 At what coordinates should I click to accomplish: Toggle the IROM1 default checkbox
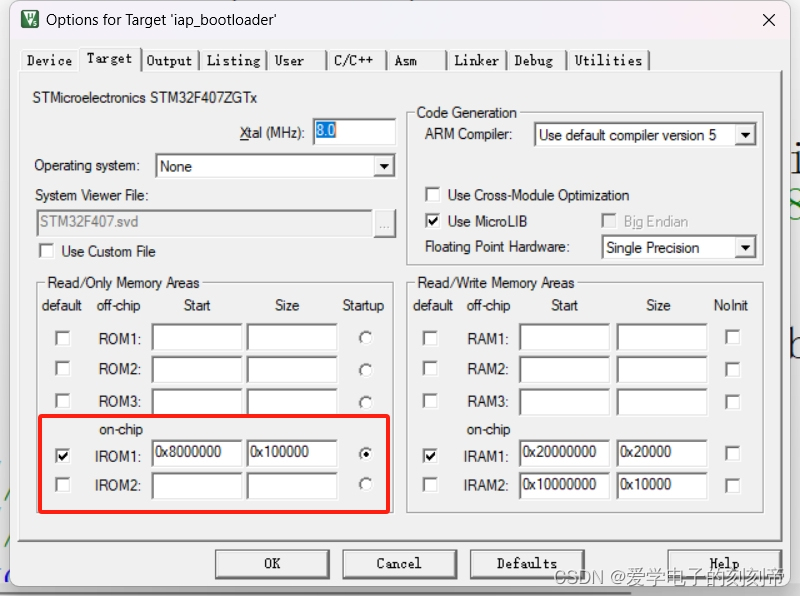[x=63, y=455]
